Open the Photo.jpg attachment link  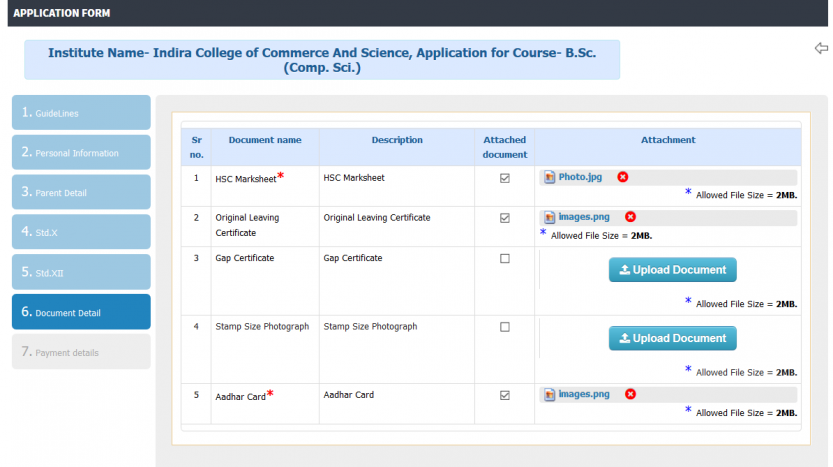click(x=580, y=177)
